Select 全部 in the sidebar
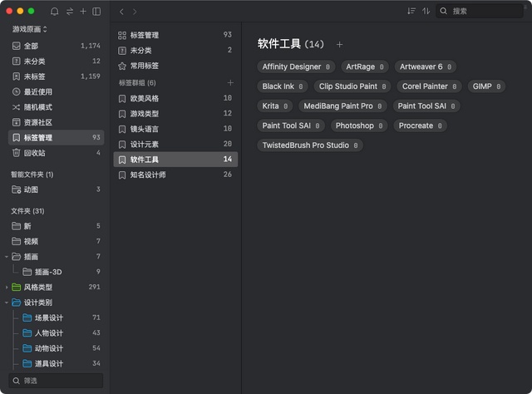This screenshot has width=532, height=394. coord(56,46)
